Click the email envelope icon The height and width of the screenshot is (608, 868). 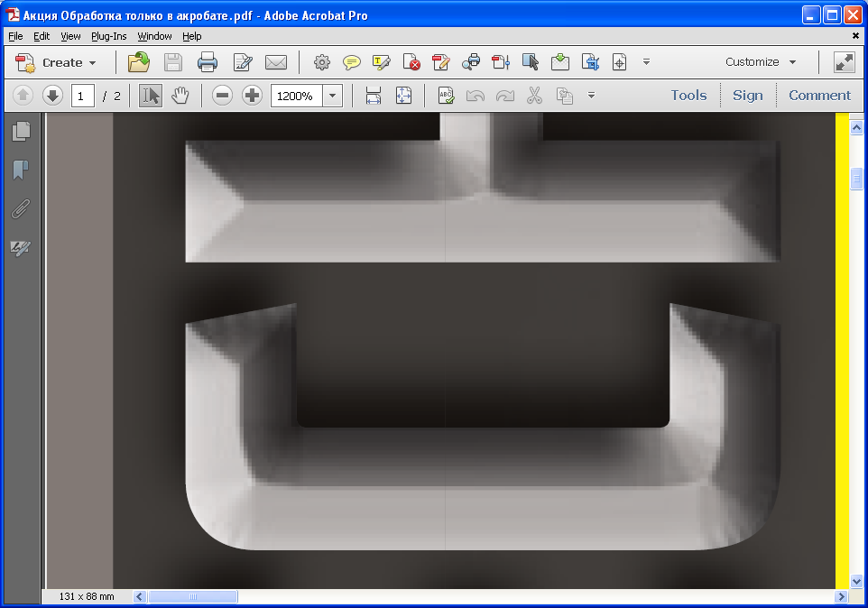tap(275, 62)
